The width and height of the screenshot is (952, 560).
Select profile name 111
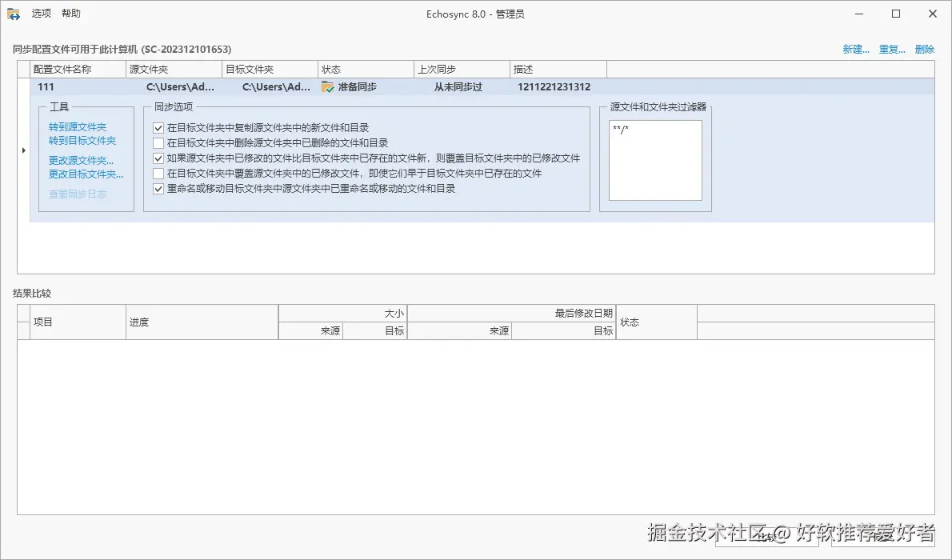click(x=46, y=87)
